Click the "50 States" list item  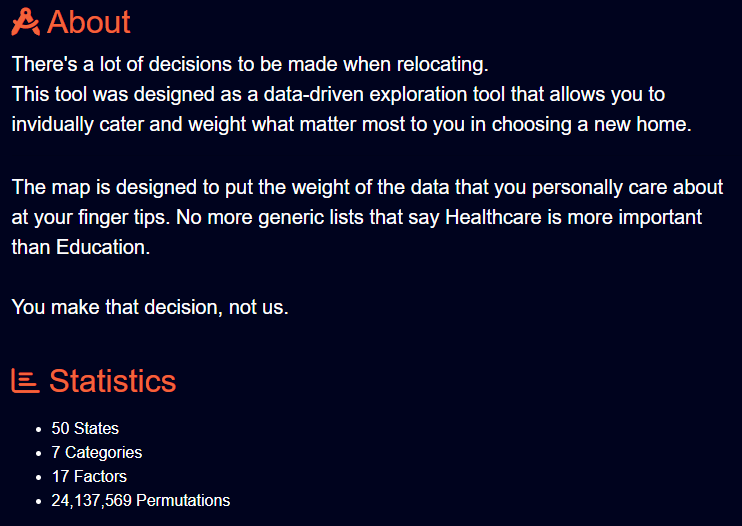click(x=85, y=429)
